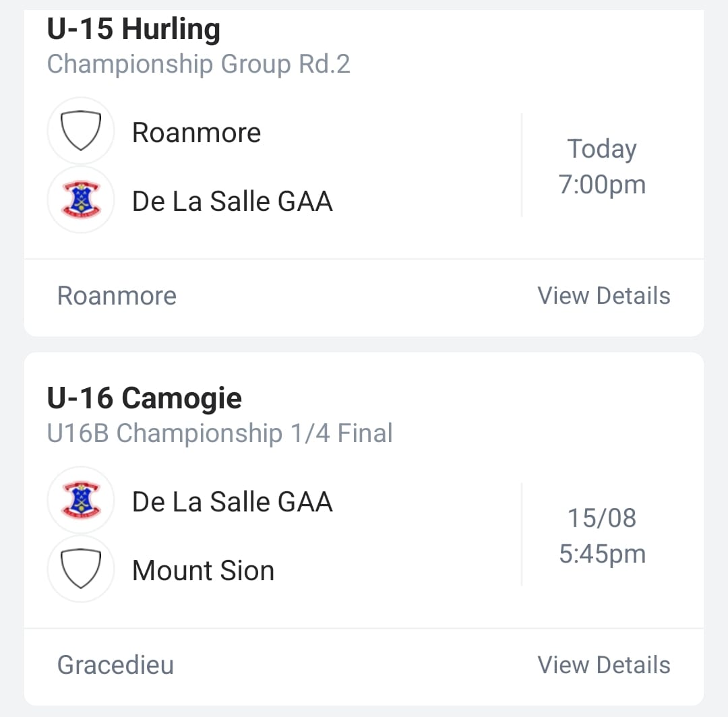Select De La Salle GAA in Camogie fixture
The image size is (728, 717).
(x=232, y=501)
